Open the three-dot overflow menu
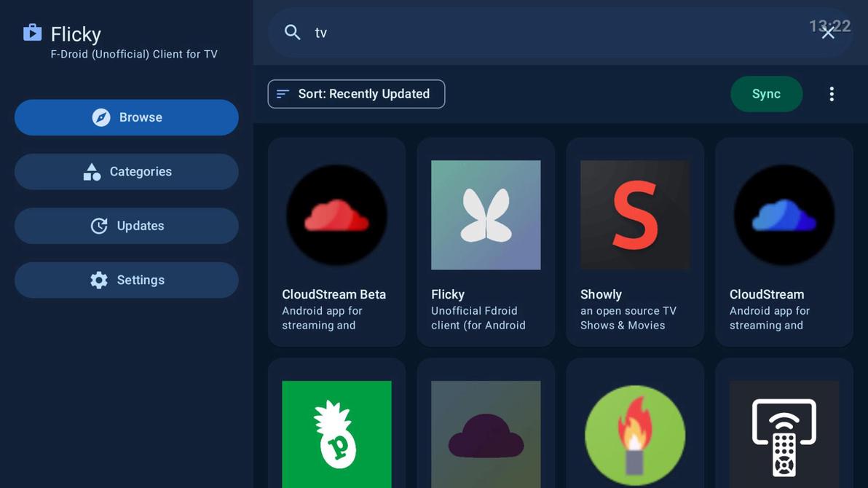 (x=832, y=93)
